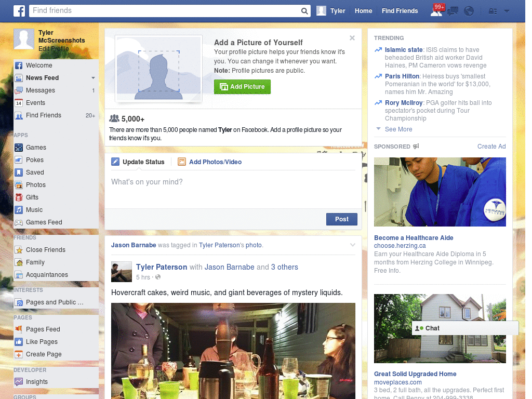Screen dimensions: 532x399
Task: Click Tyler Paterson's post author name
Action: click(x=162, y=267)
